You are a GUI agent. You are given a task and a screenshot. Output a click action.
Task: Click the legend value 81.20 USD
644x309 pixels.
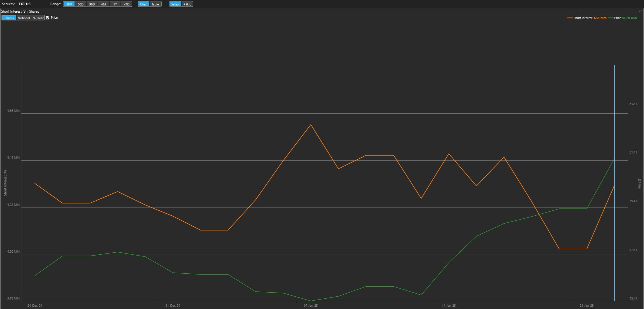click(x=629, y=18)
